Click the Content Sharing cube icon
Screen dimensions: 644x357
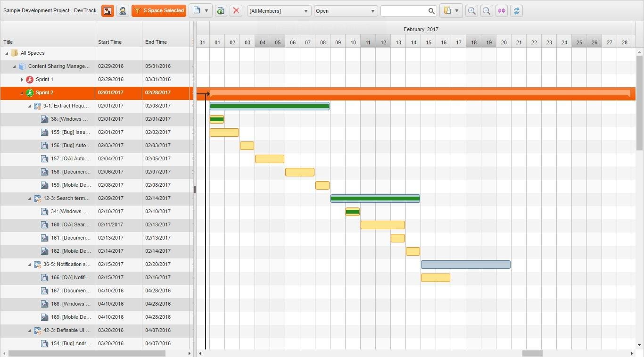(22, 66)
